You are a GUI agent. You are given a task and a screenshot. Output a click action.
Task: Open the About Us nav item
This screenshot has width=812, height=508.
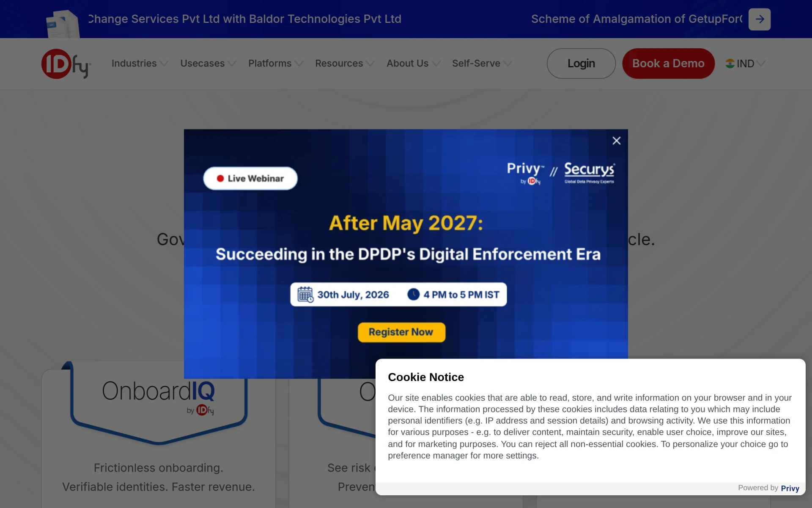[408, 63]
